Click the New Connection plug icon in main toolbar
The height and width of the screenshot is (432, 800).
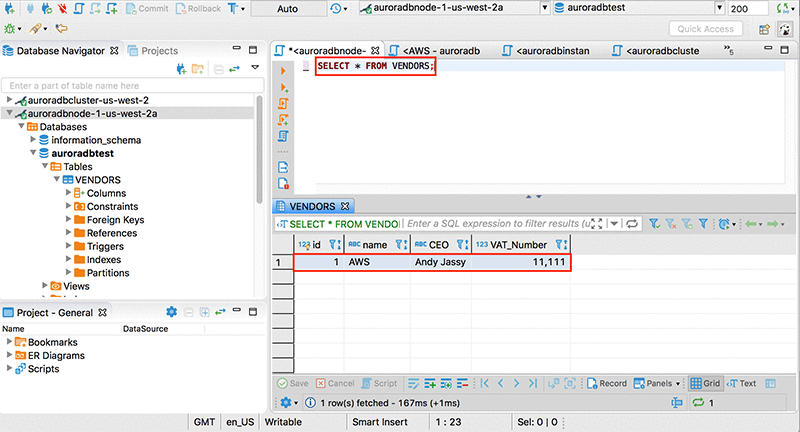coord(9,8)
